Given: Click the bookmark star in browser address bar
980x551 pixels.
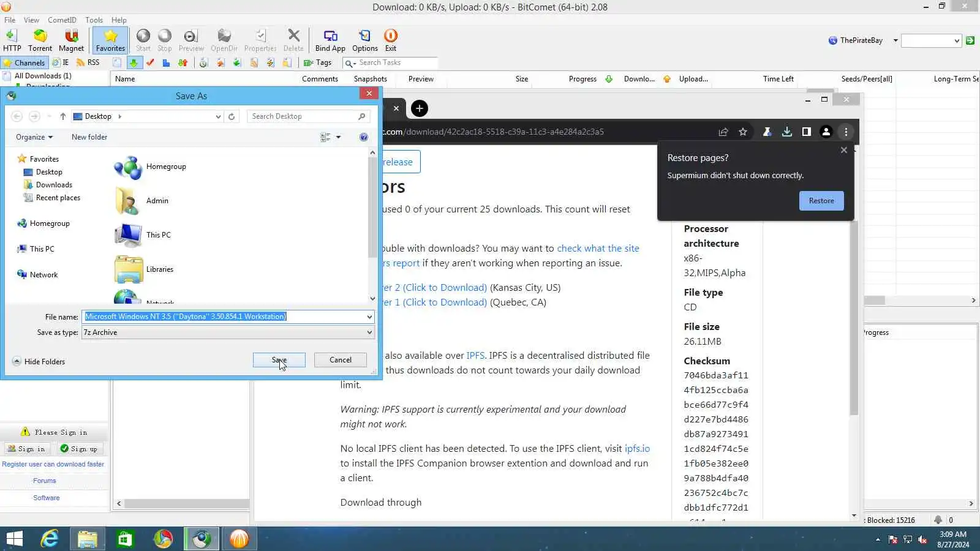Looking at the screenshot, I should click(743, 132).
